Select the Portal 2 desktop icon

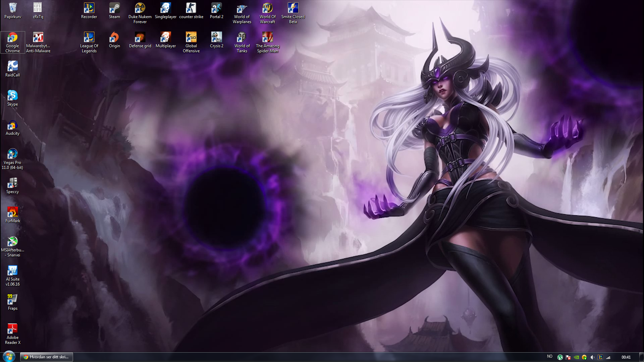216,11
